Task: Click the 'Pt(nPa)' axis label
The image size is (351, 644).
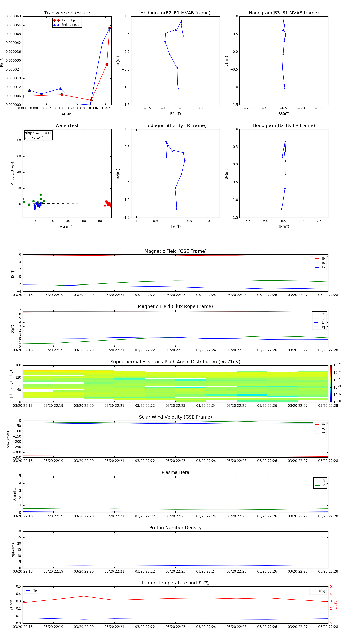Action: (2, 61)
